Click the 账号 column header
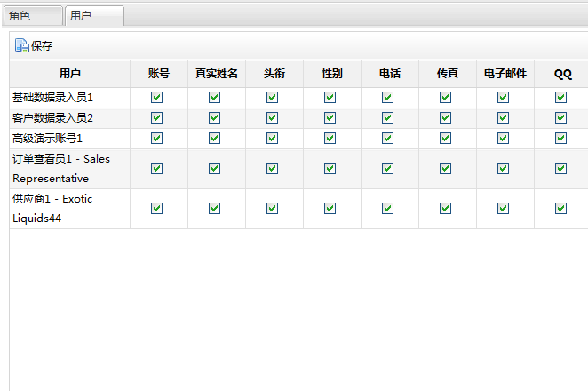This screenshot has height=391, width=588. (x=159, y=74)
